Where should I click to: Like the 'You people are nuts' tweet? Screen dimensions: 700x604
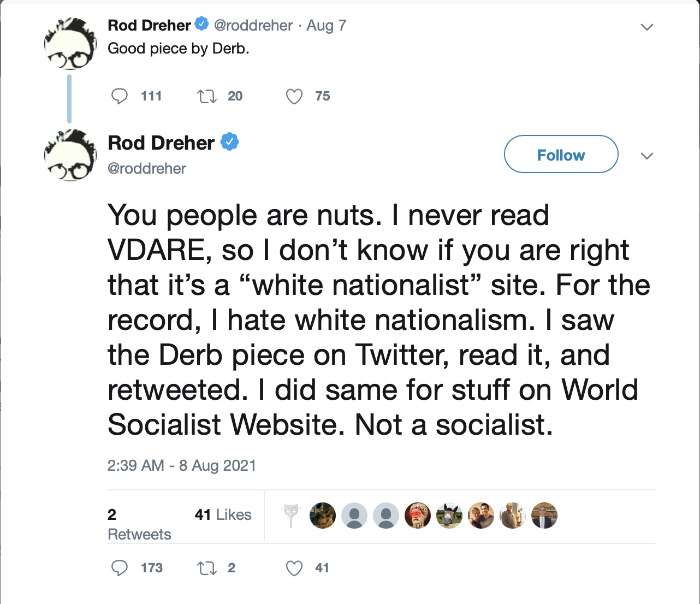pyautogui.click(x=294, y=568)
